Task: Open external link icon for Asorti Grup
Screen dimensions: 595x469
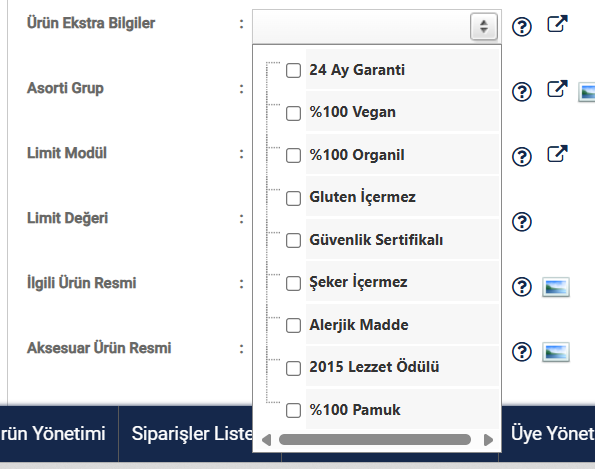Action: (x=557, y=89)
